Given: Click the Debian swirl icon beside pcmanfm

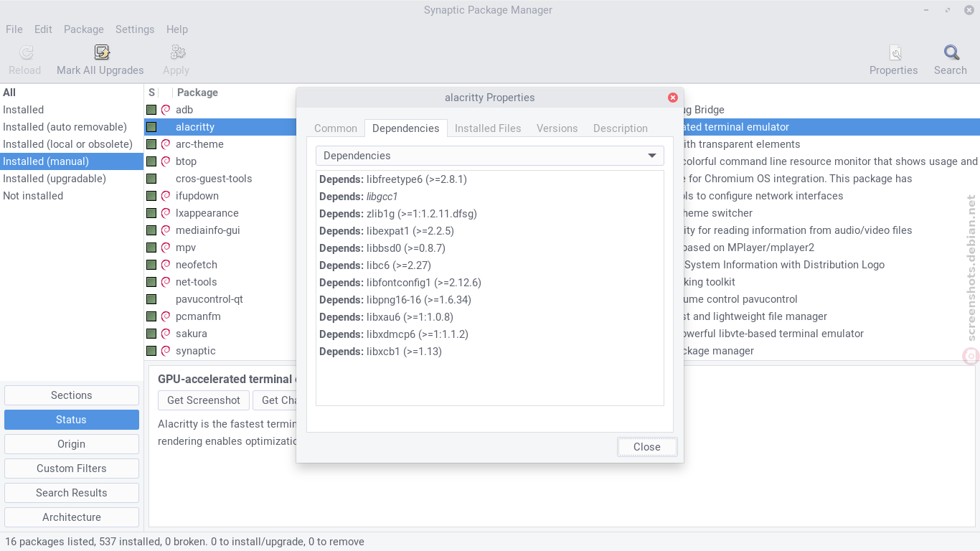Looking at the screenshot, I should (x=166, y=316).
